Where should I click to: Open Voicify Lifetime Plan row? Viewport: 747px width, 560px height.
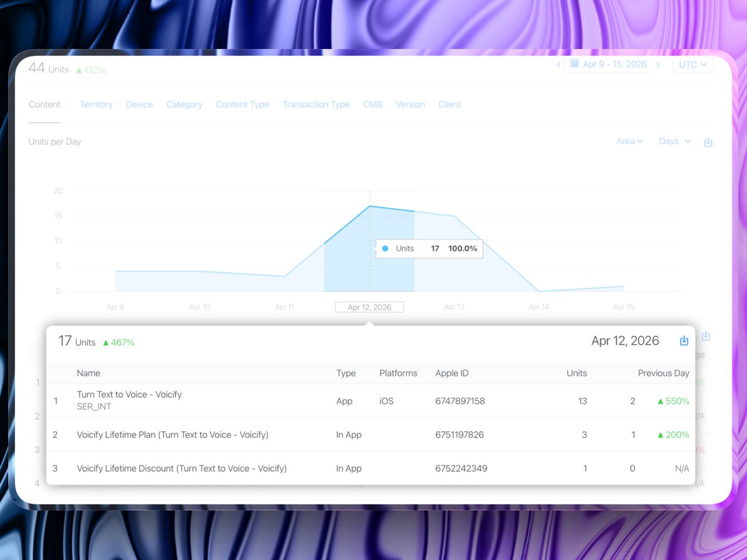[371, 434]
